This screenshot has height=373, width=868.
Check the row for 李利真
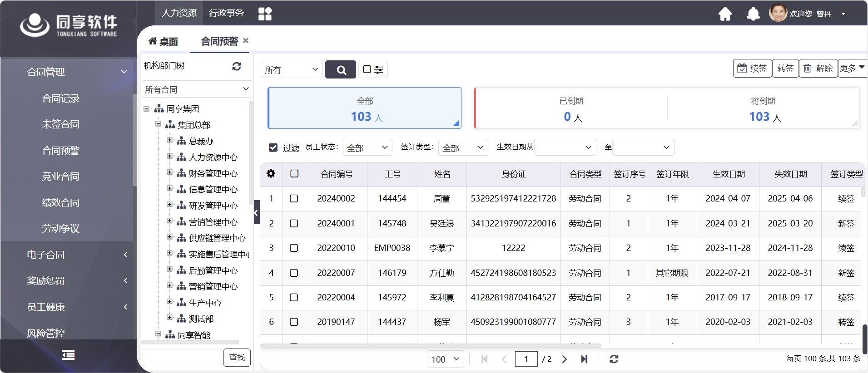[x=294, y=297]
